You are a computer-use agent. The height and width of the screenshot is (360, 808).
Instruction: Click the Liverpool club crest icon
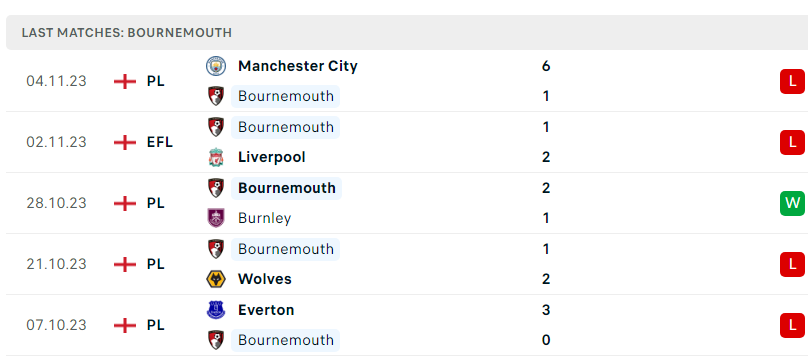(x=216, y=157)
